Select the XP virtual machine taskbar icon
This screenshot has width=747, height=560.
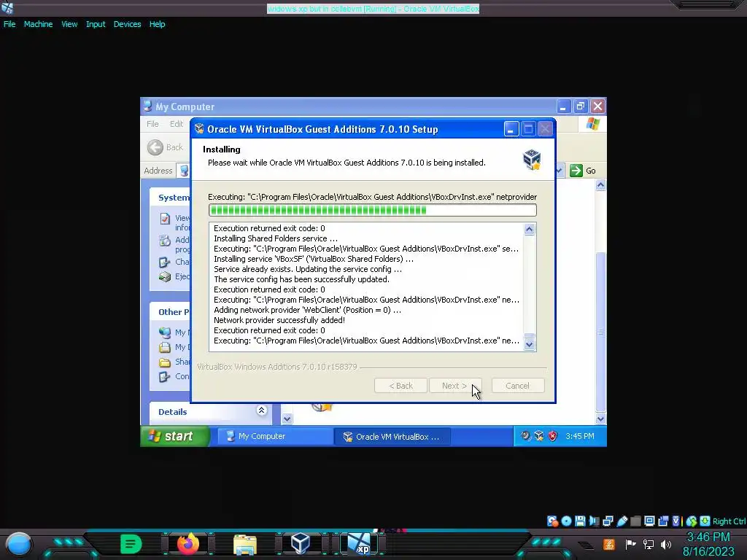tap(359, 544)
